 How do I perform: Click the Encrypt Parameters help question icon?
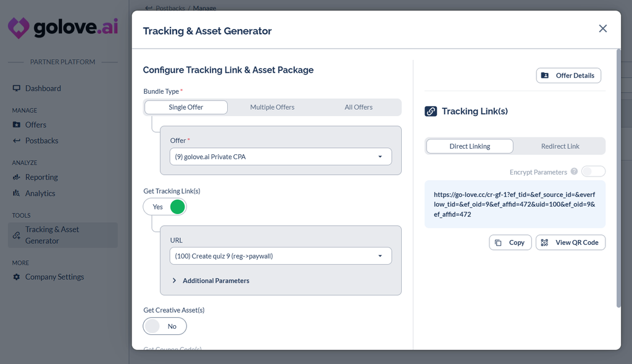(574, 172)
